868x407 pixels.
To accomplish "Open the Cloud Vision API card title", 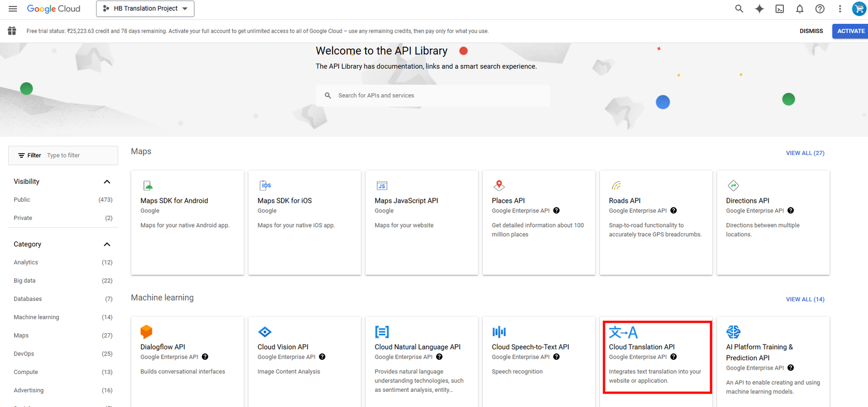I will [283, 347].
